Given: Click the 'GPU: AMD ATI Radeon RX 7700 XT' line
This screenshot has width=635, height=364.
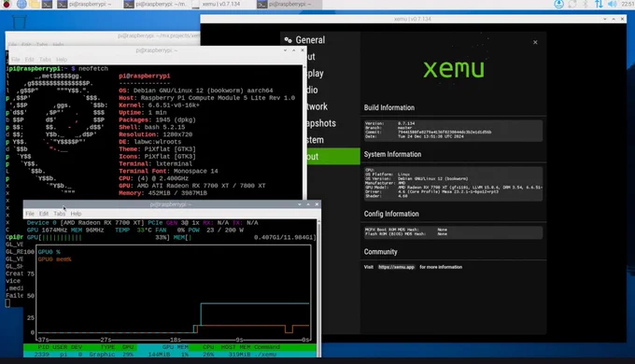Looking at the screenshot, I should (192, 186).
